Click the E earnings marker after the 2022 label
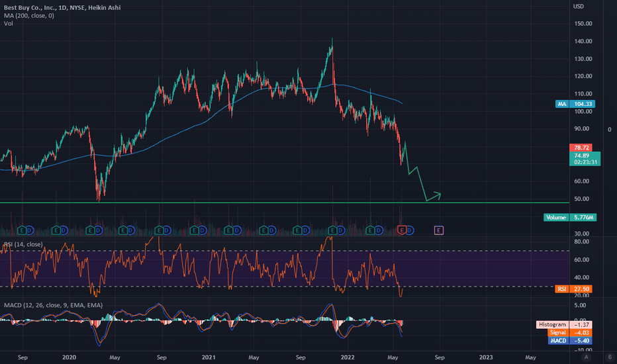The height and width of the screenshot is (364, 617). click(370, 230)
